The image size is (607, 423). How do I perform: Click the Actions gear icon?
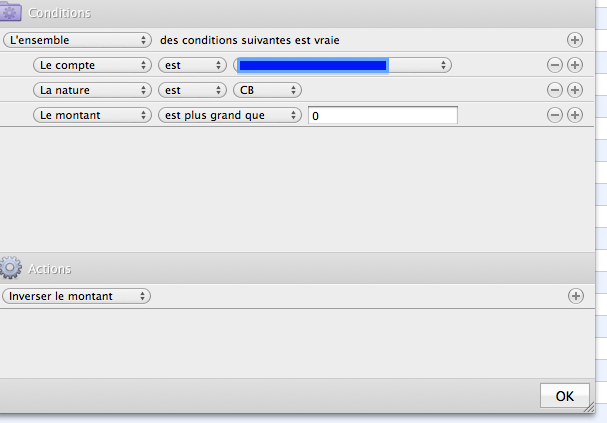coord(10,267)
